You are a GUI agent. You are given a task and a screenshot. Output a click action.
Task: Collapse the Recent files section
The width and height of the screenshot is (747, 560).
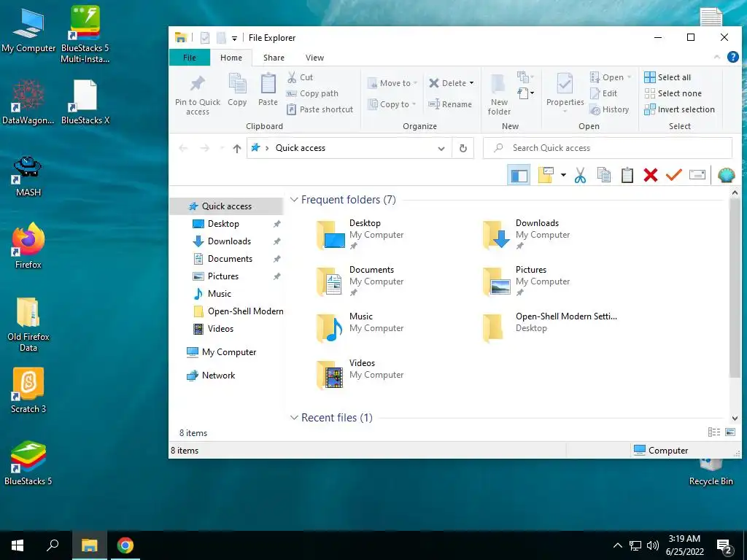[x=294, y=418]
